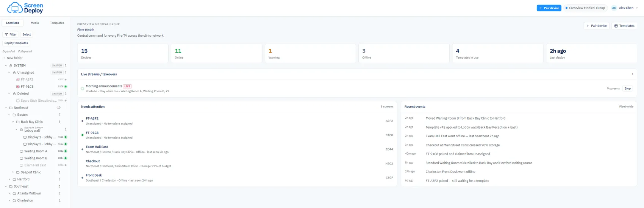Collapse the Lobby wall display group

click(16, 129)
